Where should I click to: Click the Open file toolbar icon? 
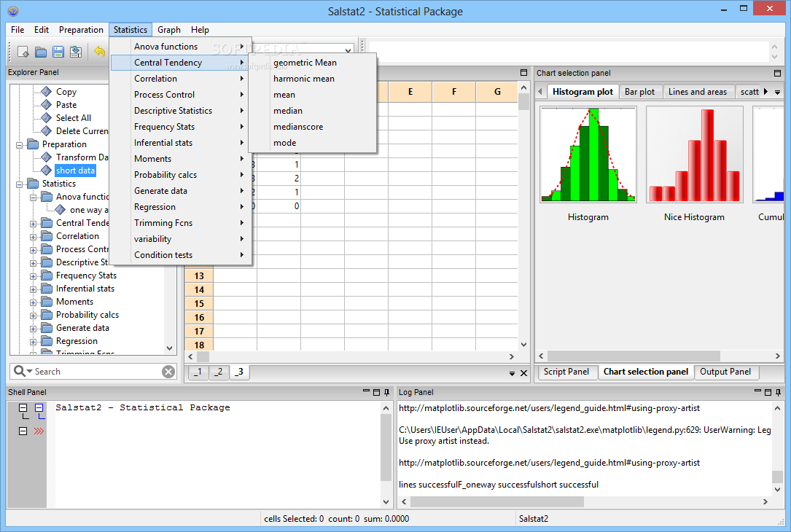pyautogui.click(x=41, y=52)
